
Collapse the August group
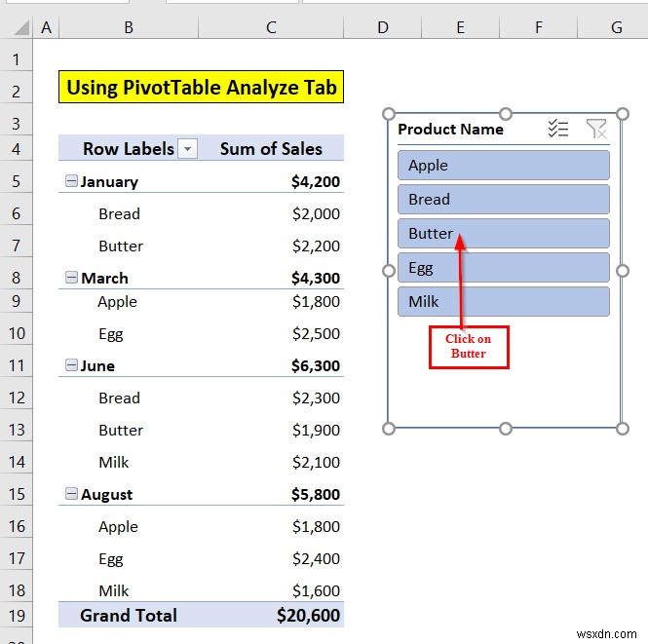click(x=71, y=494)
